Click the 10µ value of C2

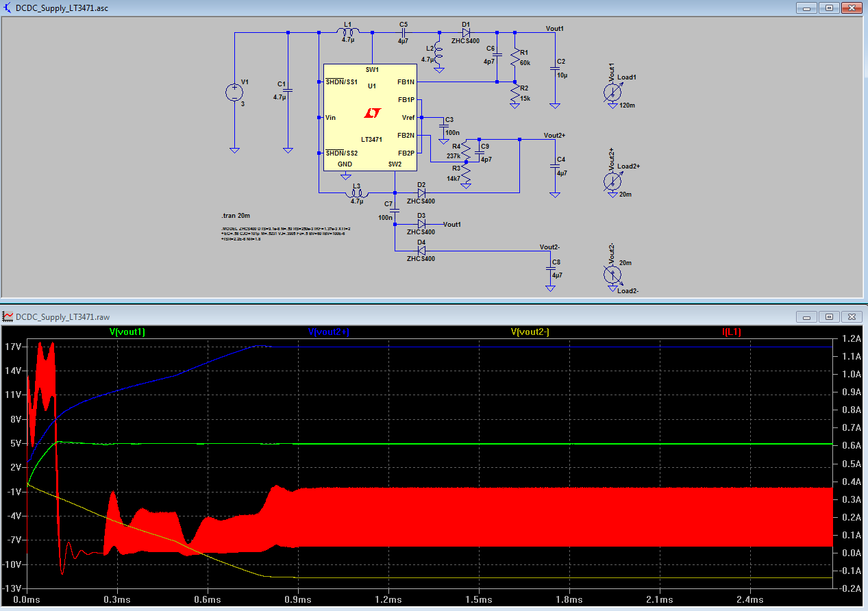coord(562,75)
